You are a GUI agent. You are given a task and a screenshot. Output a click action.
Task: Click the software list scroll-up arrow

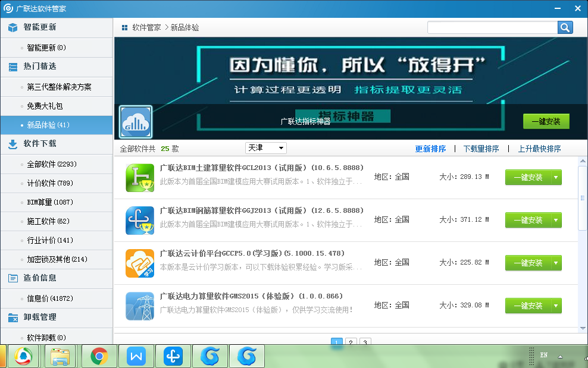point(583,161)
